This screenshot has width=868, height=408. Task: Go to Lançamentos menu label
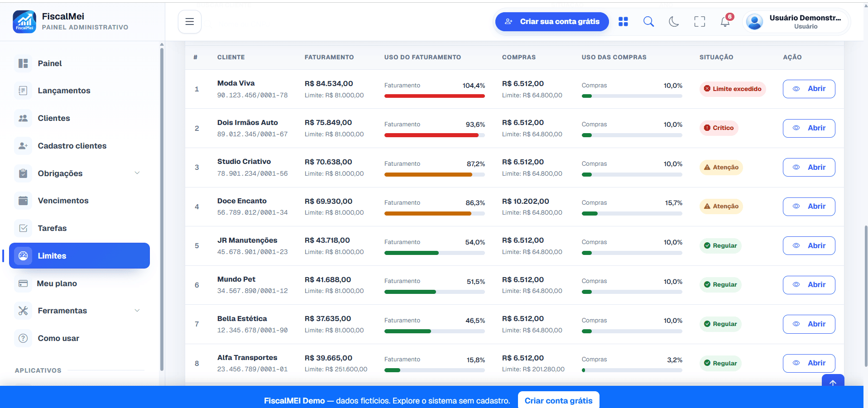pyautogui.click(x=64, y=91)
